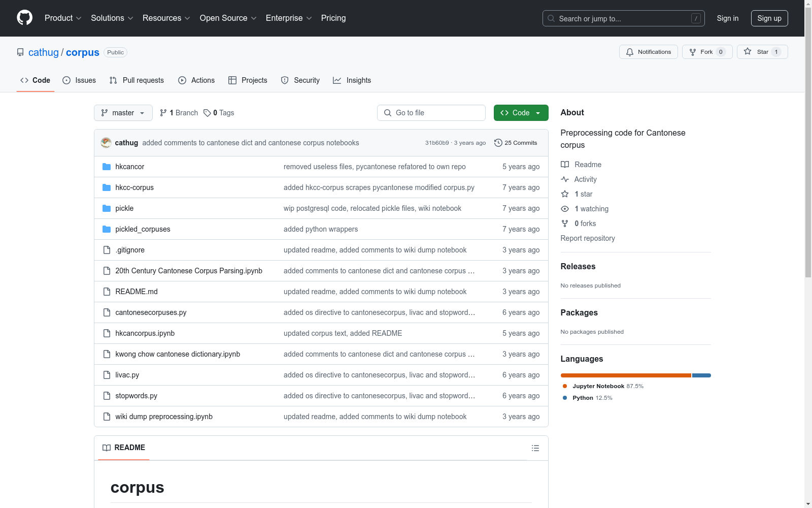Select the README tab
The height and width of the screenshot is (508, 812).
pyautogui.click(x=124, y=448)
